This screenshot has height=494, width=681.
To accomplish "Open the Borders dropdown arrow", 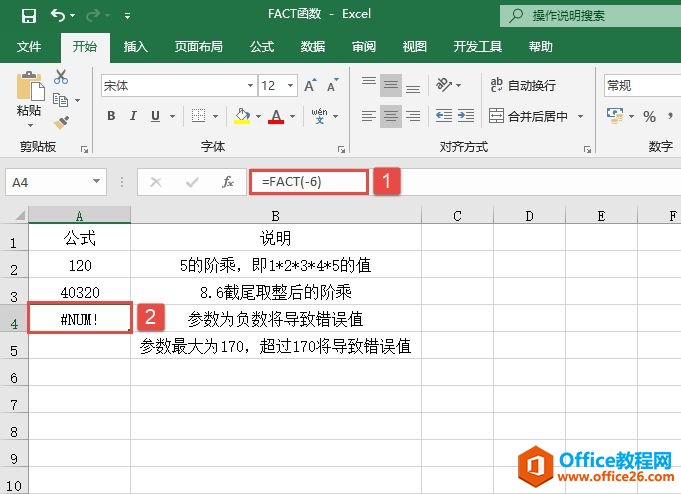I will pos(215,116).
